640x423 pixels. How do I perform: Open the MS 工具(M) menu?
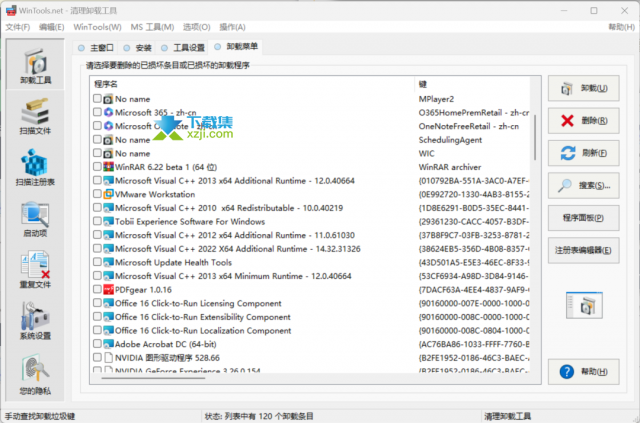click(x=152, y=27)
